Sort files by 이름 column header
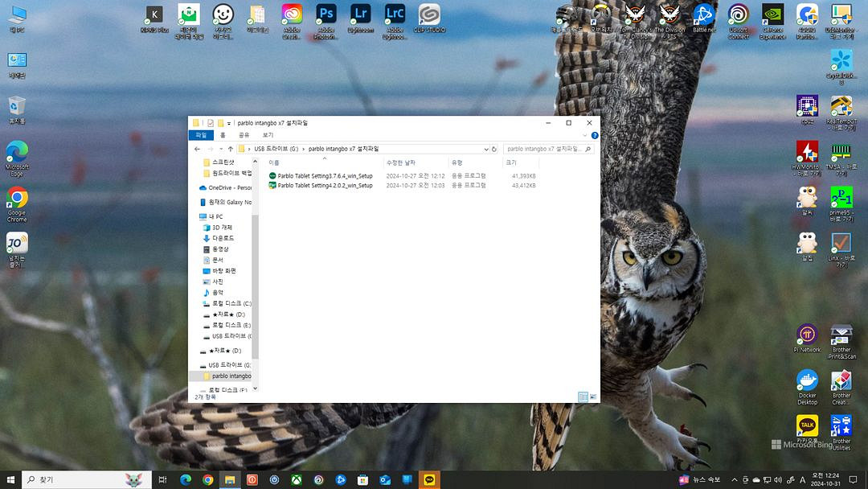Screen dimensions: 868x489 (x=325, y=162)
